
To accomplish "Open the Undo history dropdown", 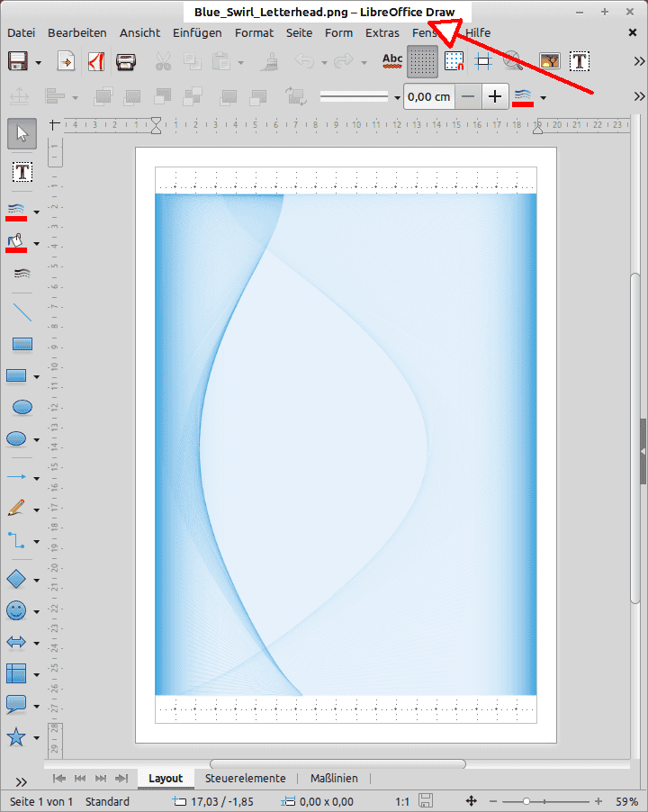I will [x=324, y=63].
